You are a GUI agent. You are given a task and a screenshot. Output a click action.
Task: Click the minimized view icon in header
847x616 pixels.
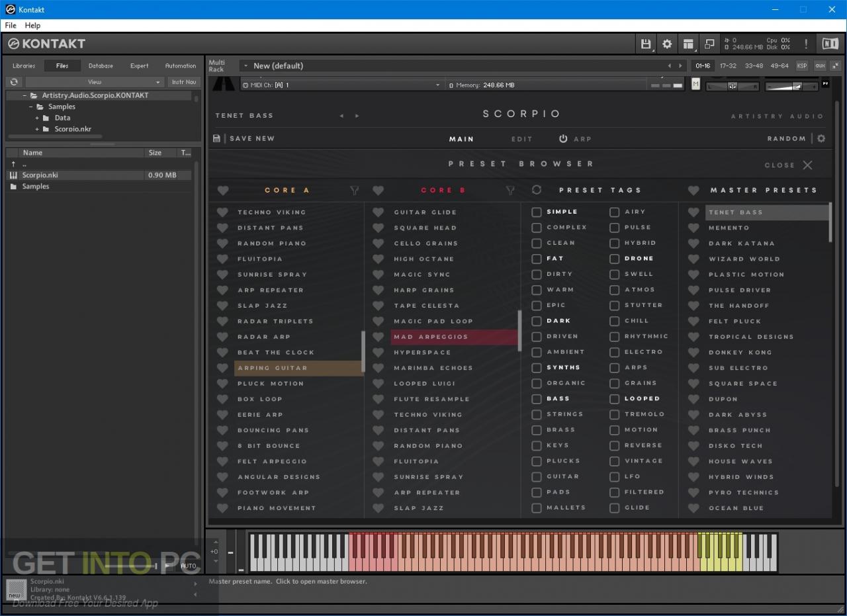709,44
